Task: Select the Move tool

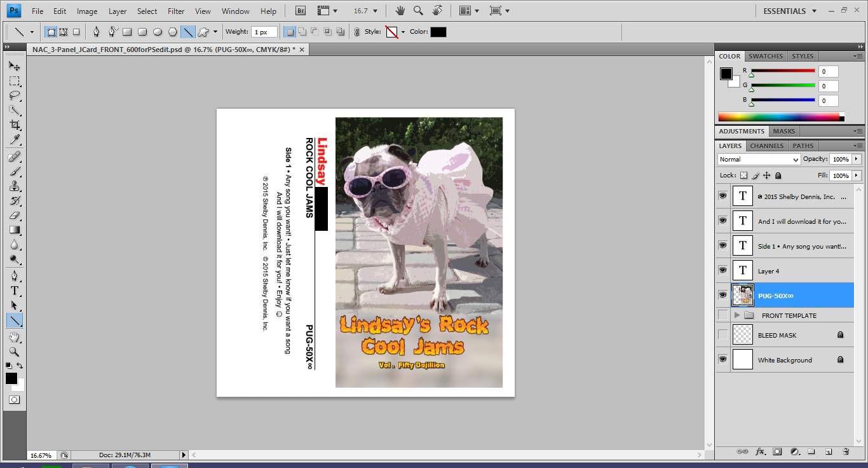Action: (14, 65)
